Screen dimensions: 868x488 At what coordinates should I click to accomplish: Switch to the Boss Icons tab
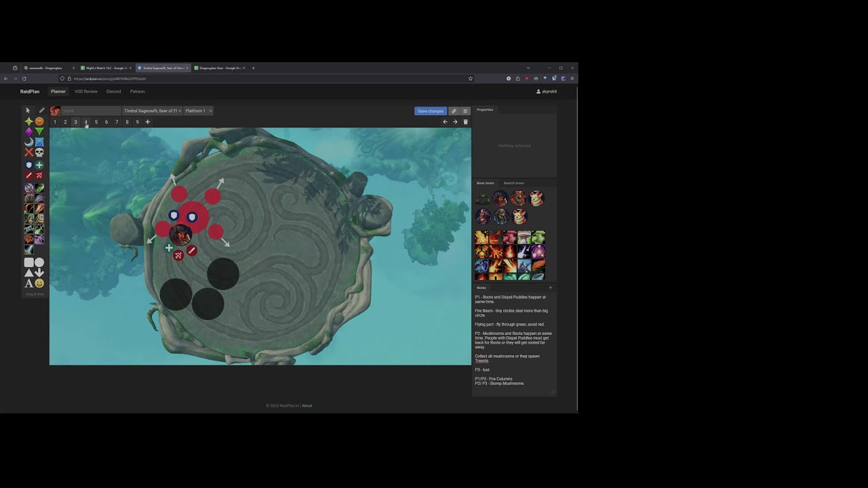point(486,183)
